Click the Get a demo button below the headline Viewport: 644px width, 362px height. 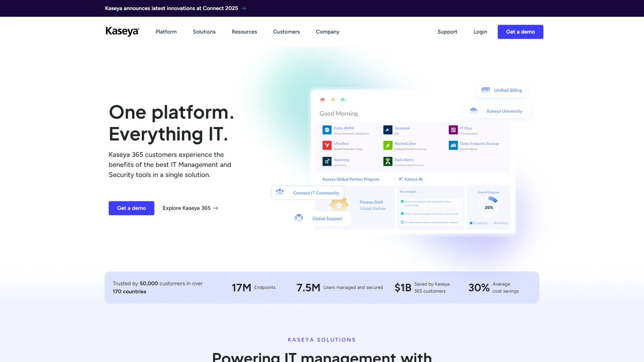coord(132,208)
